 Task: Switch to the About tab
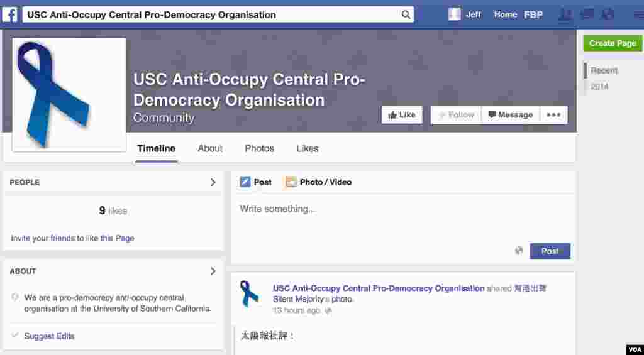pos(210,148)
